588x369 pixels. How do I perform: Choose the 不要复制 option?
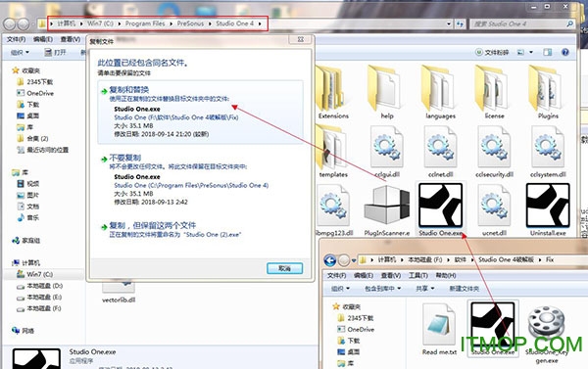coord(200,179)
